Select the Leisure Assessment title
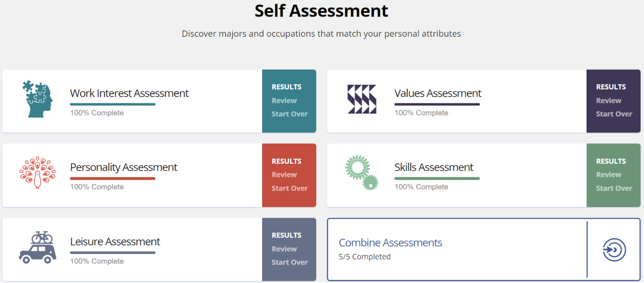The width and height of the screenshot is (644, 283). tap(115, 242)
